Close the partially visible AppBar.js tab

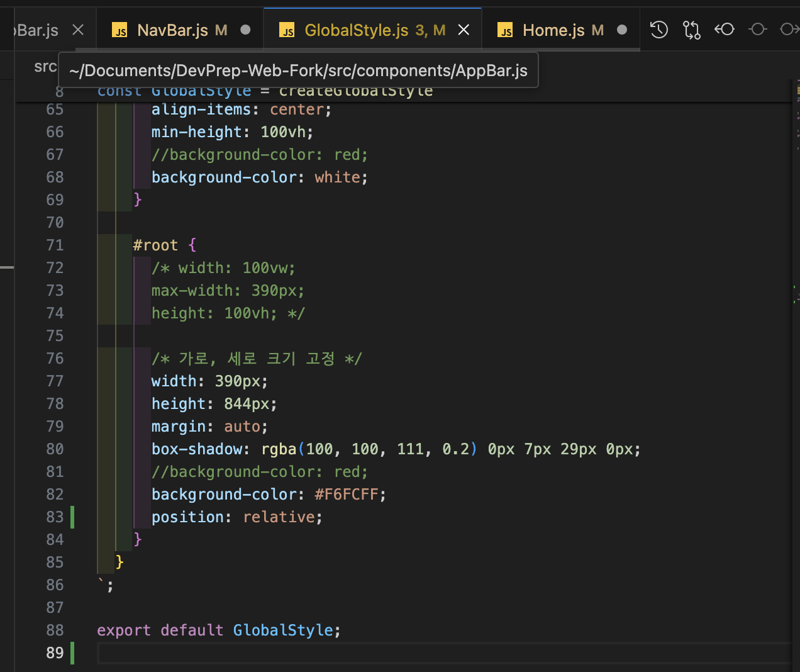78,30
